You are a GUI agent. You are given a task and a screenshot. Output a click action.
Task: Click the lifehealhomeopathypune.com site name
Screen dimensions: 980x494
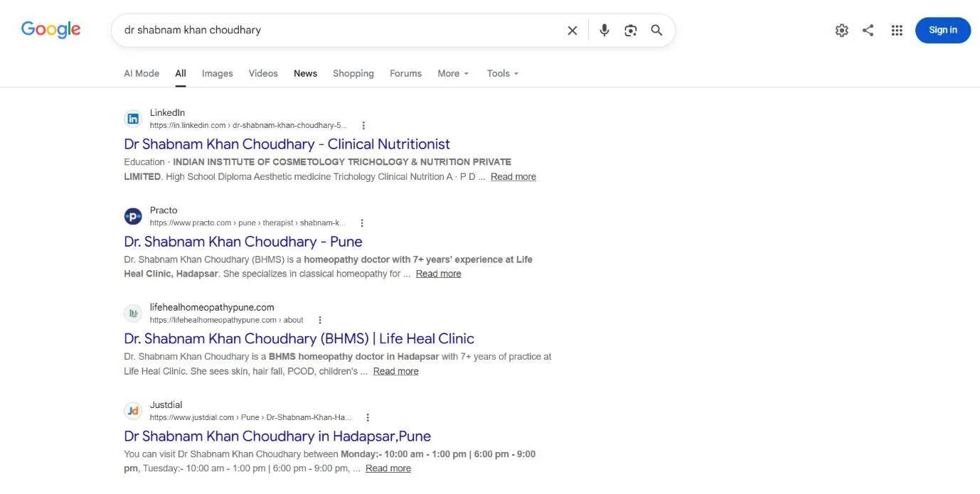click(x=212, y=308)
